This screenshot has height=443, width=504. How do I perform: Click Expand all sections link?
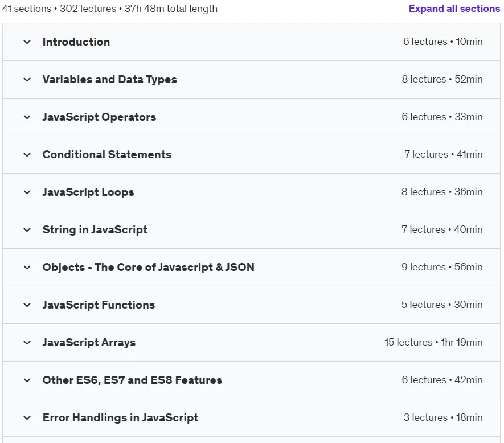(454, 9)
